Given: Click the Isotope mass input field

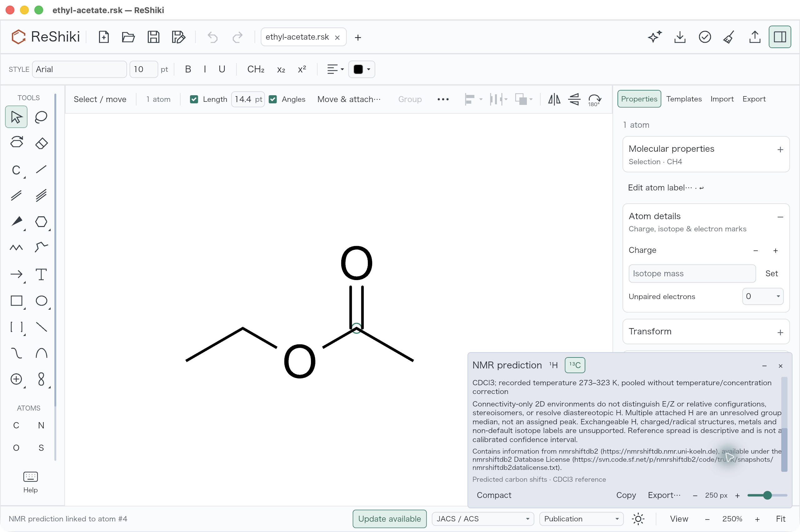Looking at the screenshot, I should (x=692, y=273).
